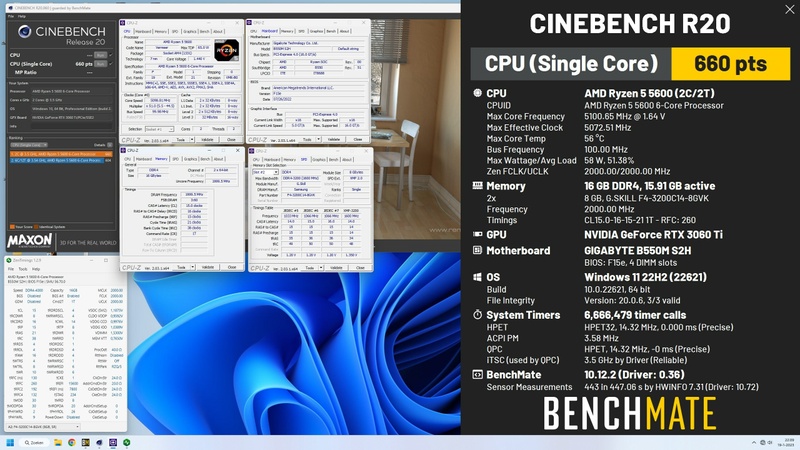The image size is (800, 450).
Task: Open the Bench tab in the CPU-Z SPD window
Action: point(334,159)
